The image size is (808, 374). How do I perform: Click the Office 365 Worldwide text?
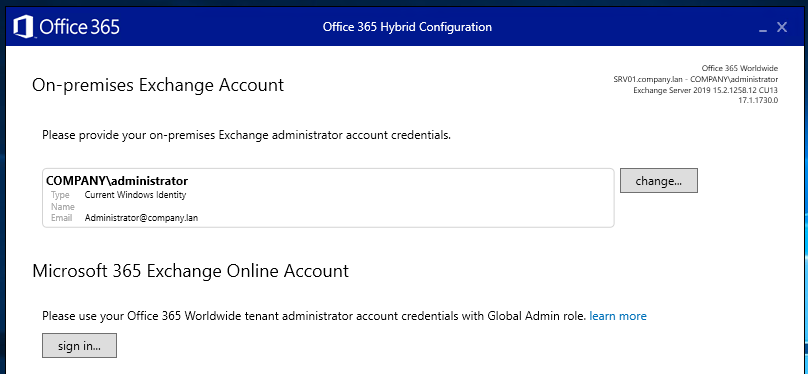tap(740, 69)
